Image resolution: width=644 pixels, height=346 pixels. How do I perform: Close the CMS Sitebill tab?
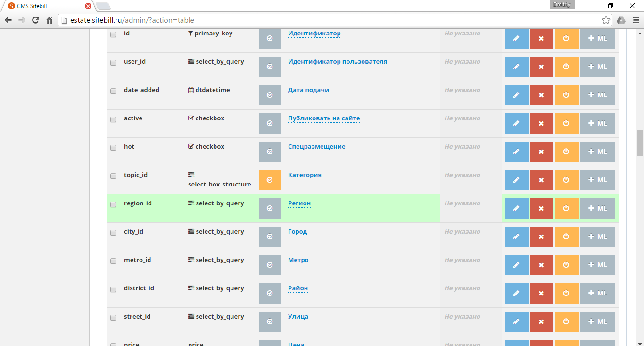(88, 6)
